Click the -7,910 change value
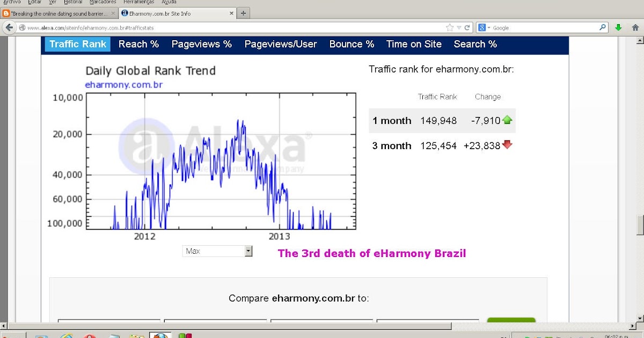This screenshot has width=644, height=338. coord(486,121)
